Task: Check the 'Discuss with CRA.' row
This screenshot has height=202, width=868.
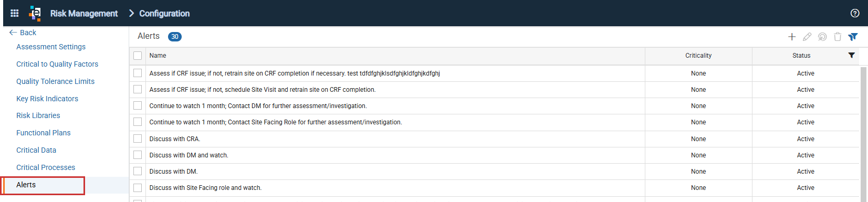Action: (x=138, y=139)
